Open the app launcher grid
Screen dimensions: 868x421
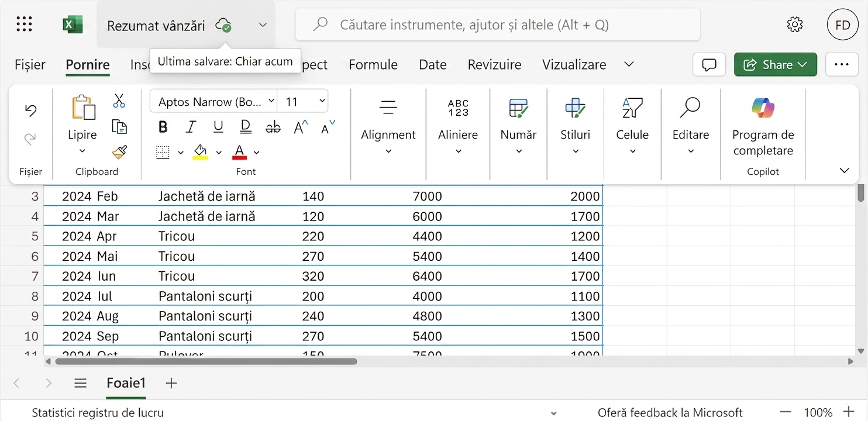pyautogui.click(x=24, y=24)
